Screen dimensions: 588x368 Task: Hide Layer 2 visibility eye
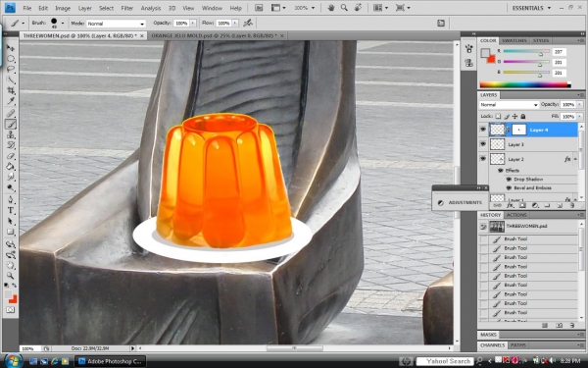point(483,159)
